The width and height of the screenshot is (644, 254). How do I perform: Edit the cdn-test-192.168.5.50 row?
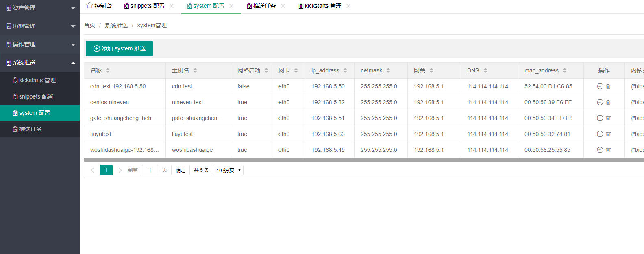click(x=600, y=86)
